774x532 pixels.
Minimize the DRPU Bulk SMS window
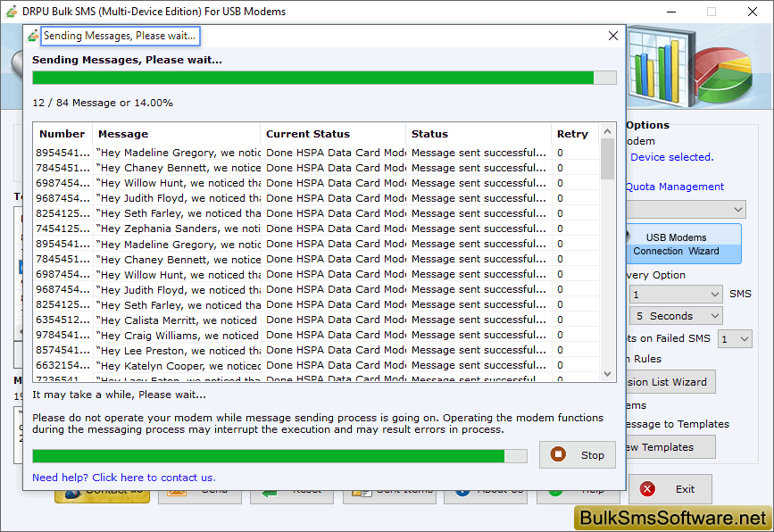[671, 12]
